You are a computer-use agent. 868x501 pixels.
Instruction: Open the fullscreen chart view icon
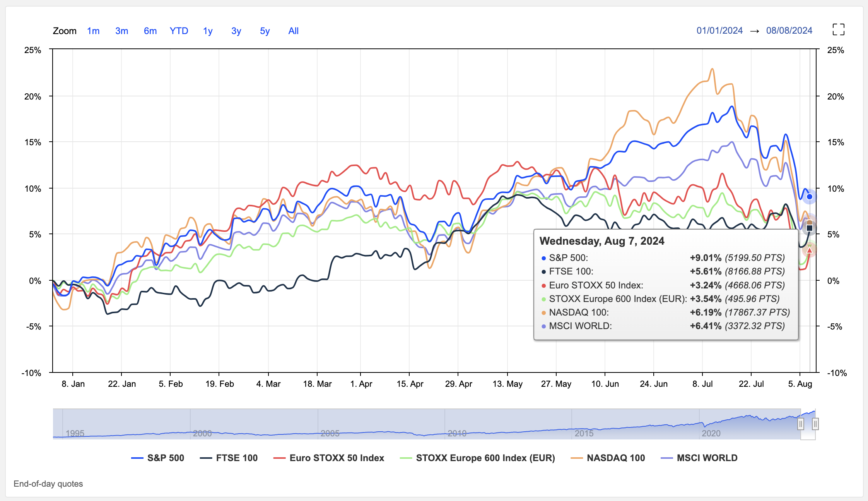coord(838,29)
